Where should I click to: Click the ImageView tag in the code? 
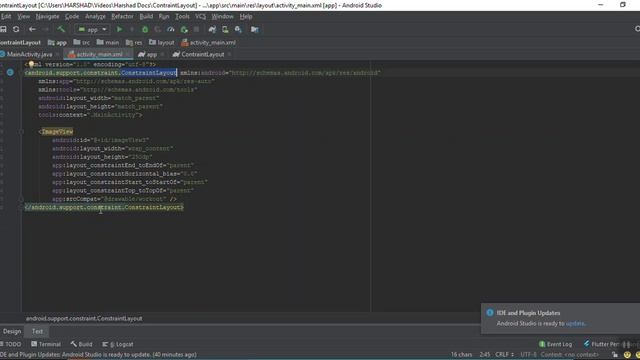[57, 132]
